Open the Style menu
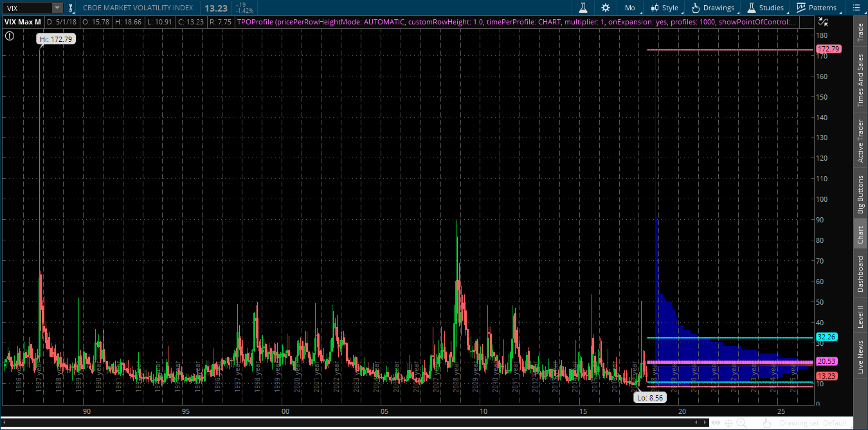The width and height of the screenshot is (868, 430). 664,8
